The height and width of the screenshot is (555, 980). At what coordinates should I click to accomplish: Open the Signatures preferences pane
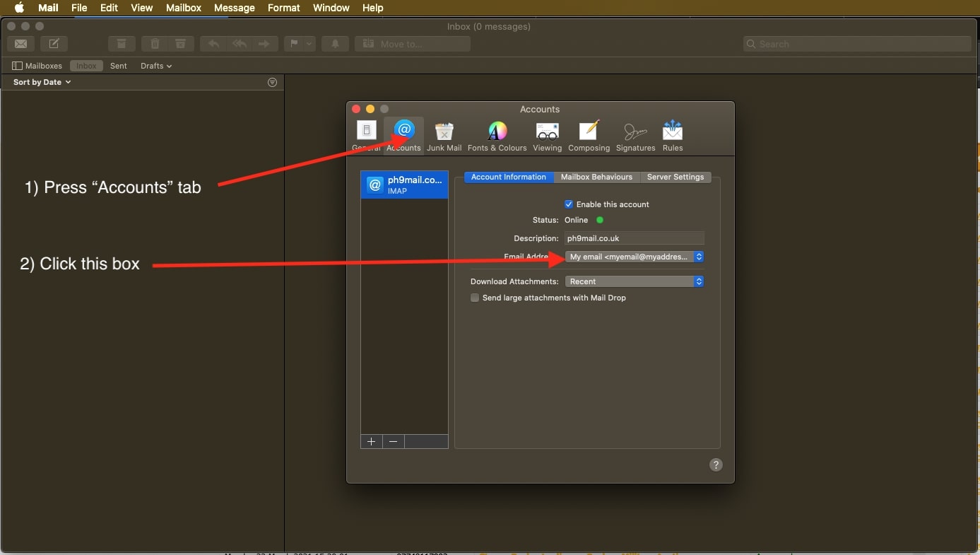click(635, 136)
